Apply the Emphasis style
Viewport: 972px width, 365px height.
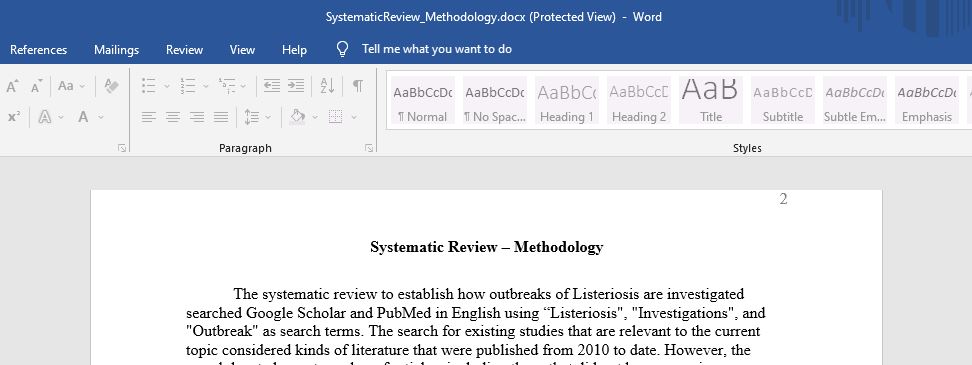click(927, 100)
